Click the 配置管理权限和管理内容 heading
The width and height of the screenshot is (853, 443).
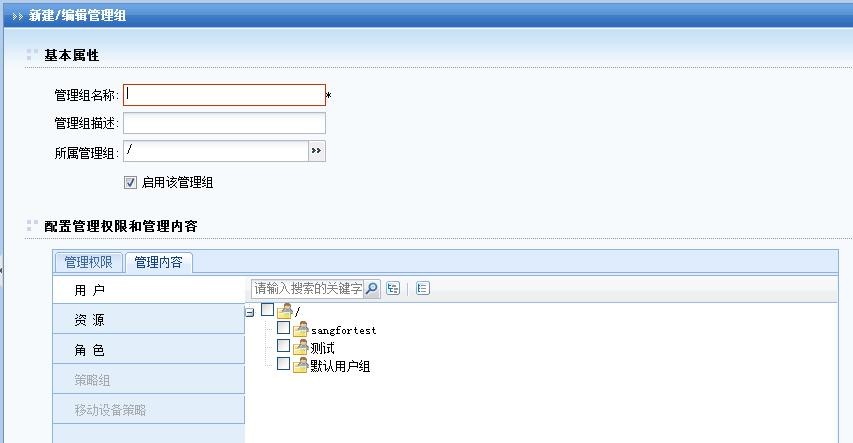[x=121, y=226]
